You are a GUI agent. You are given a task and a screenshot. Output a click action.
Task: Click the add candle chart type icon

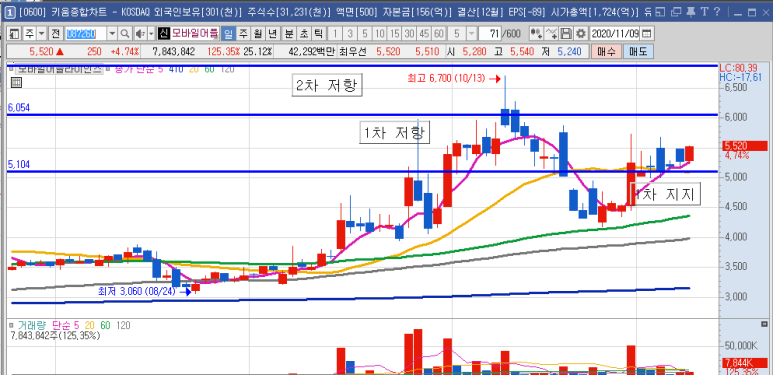(x=536, y=34)
